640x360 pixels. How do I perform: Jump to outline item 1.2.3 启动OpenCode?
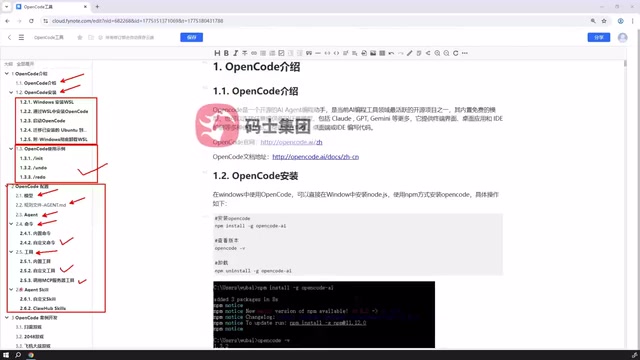(42, 121)
